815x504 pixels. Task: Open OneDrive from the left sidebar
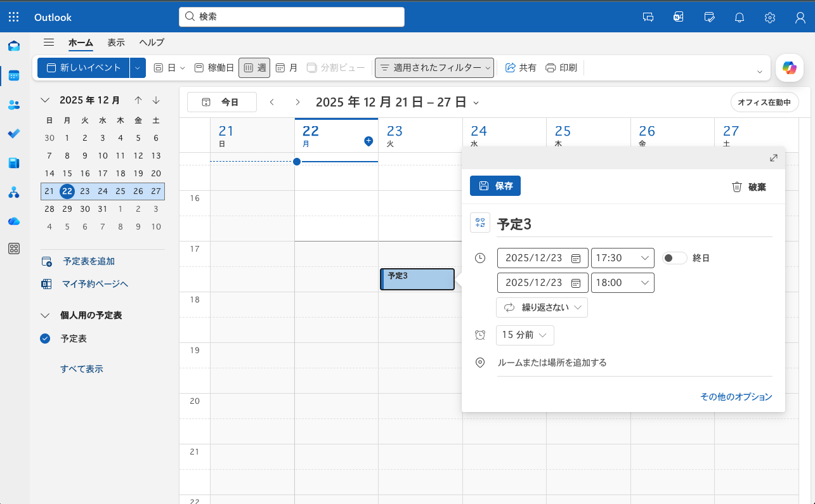coord(14,221)
